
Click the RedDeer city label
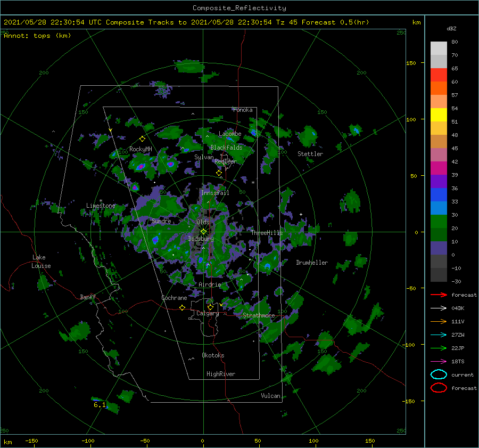(226, 161)
